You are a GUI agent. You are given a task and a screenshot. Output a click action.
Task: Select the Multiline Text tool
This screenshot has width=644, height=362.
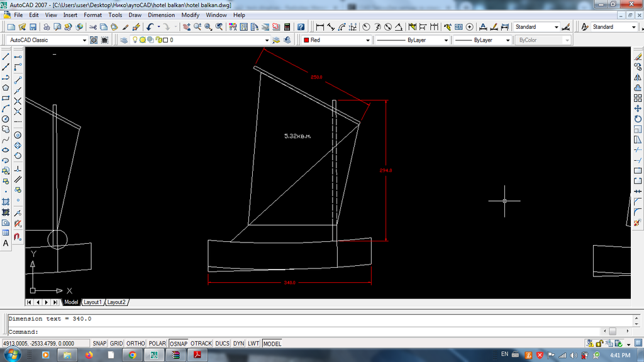(6, 243)
